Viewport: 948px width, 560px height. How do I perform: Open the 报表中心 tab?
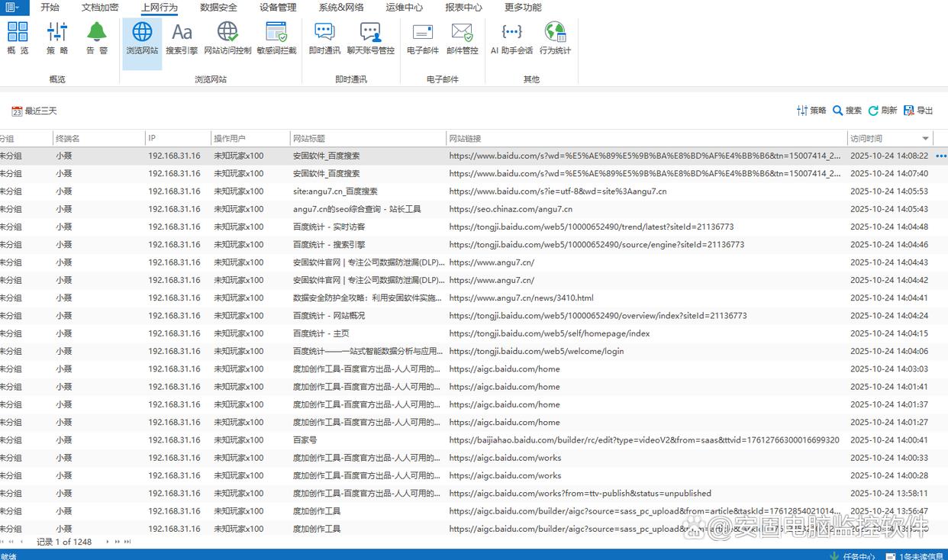(463, 8)
